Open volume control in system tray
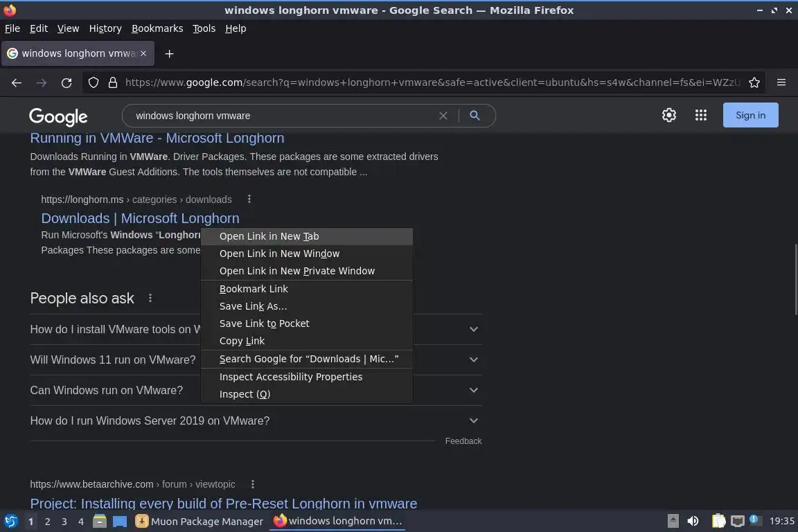This screenshot has width=798, height=532. pyautogui.click(x=693, y=521)
